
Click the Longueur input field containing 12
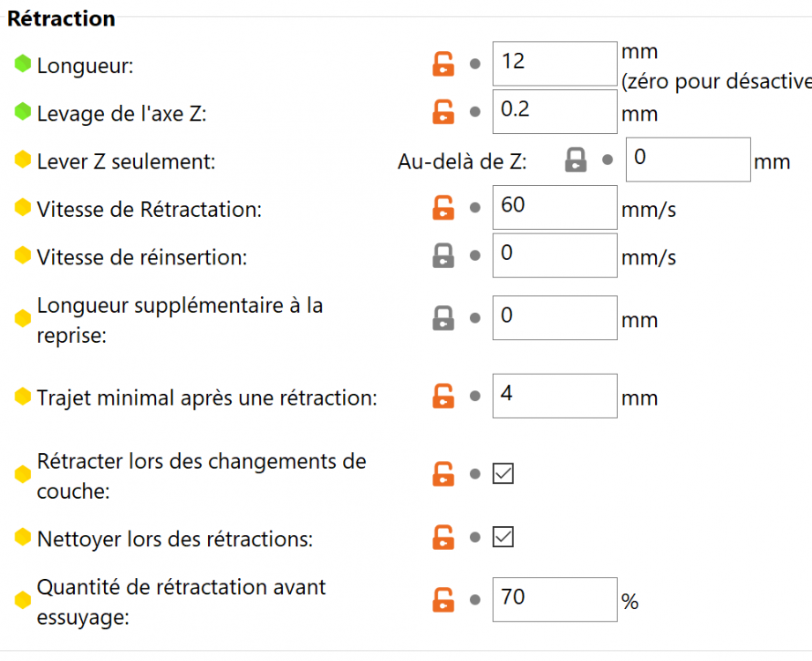pos(554,63)
